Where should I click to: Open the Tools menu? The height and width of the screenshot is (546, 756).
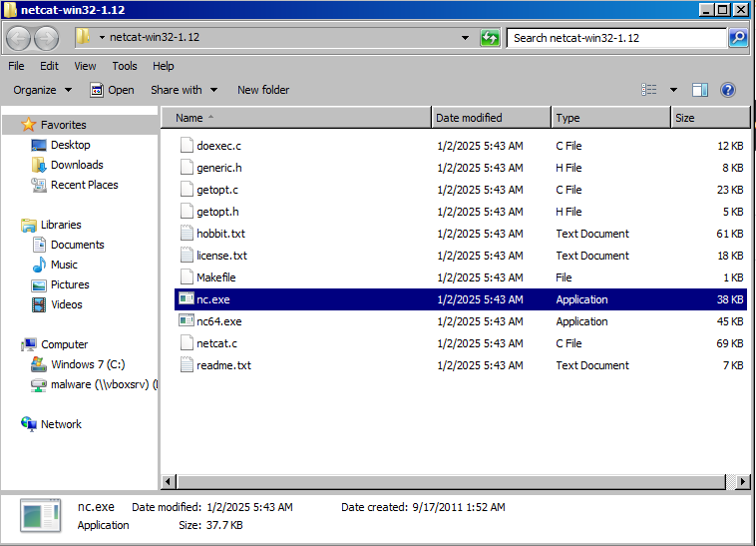(125, 66)
